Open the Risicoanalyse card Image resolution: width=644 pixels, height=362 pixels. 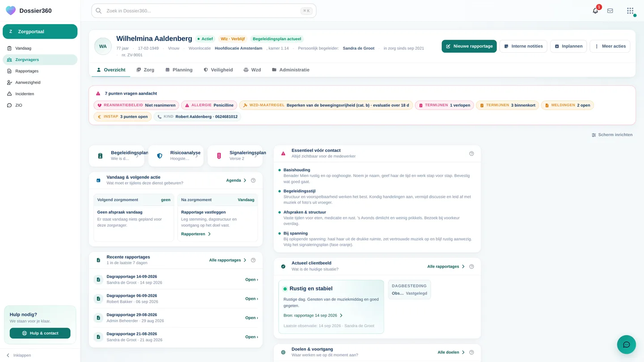point(176,156)
